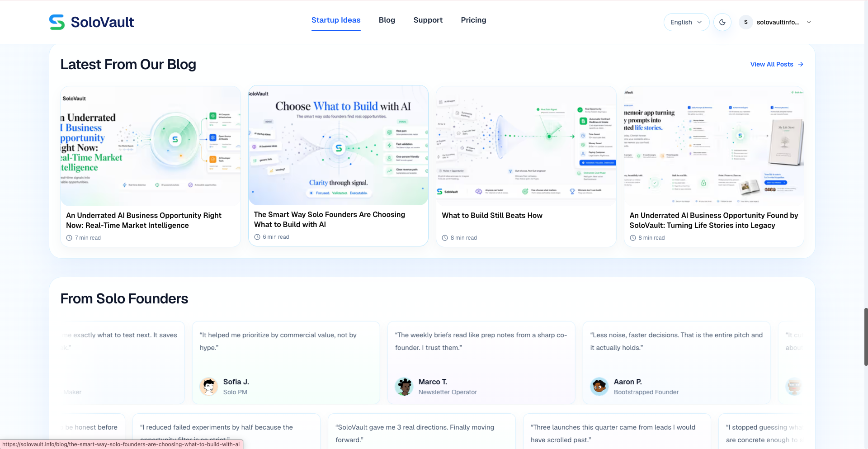868x449 pixels.
Task: Open Real-Time Market Intelligence post thumbnail
Action: click(151, 146)
